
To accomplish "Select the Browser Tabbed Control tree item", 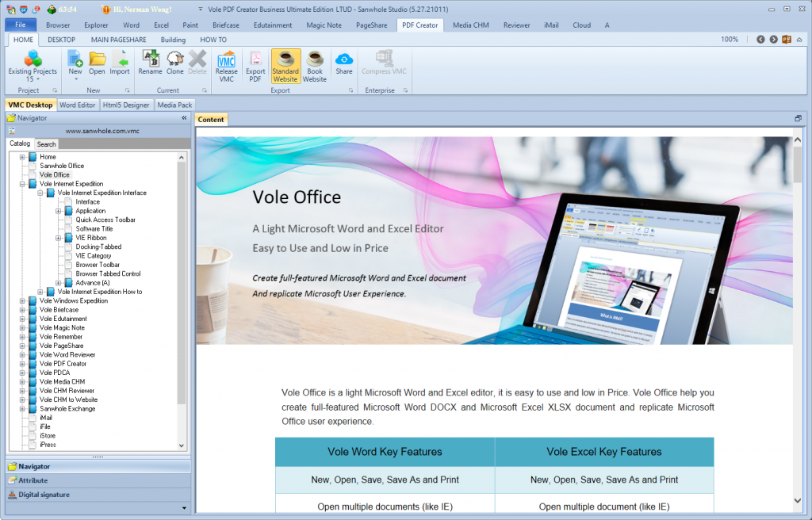I will pos(108,273).
